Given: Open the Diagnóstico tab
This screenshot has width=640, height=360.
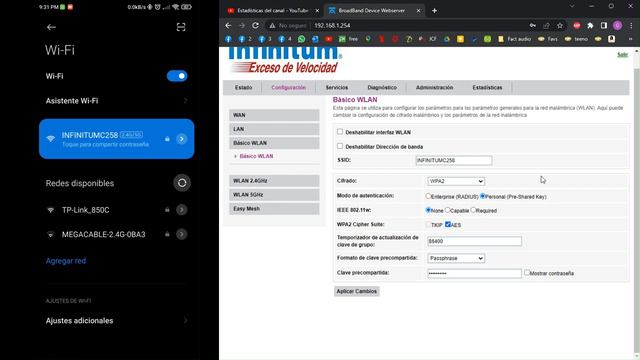Looking at the screenshot, I should click(x=382, y=87).
